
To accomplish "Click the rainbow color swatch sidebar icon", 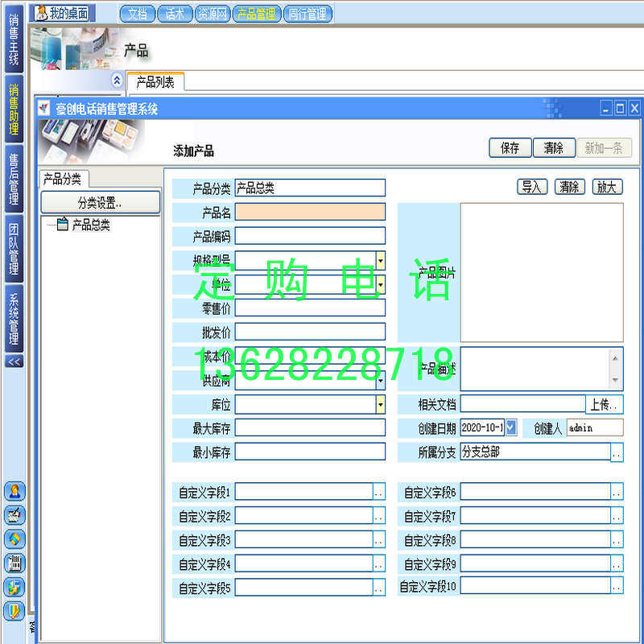I will pyautogui.click(x=14, y=611).
